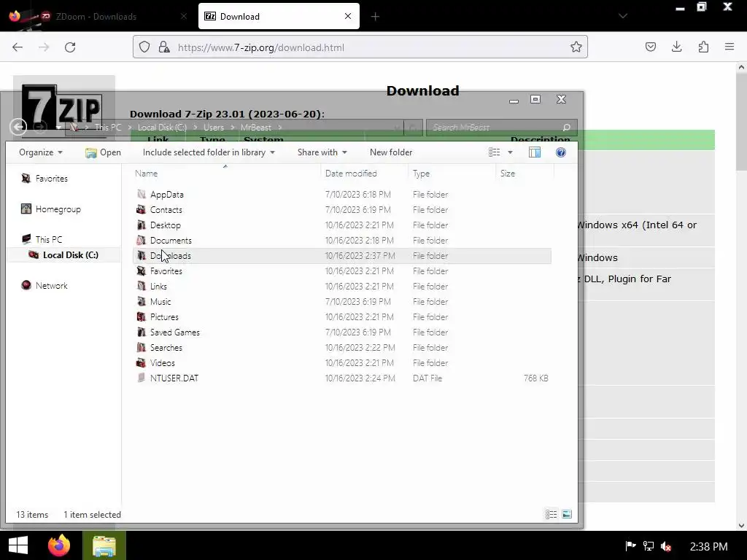The image size is (747, 560).
Task: Open Firefox extensions puzzle icon
Action: tap(703, 47)
